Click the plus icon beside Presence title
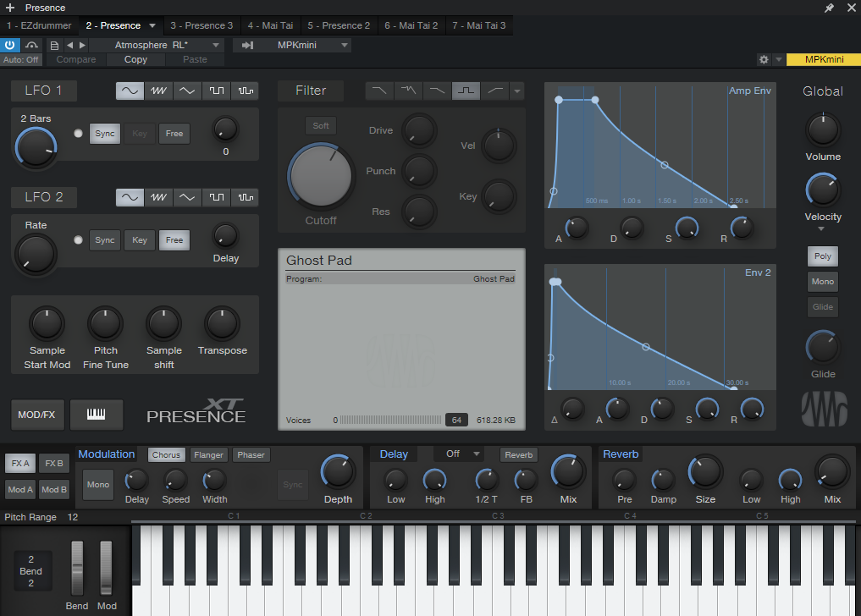Screen dimensions: 861x616 click(10, 8)
